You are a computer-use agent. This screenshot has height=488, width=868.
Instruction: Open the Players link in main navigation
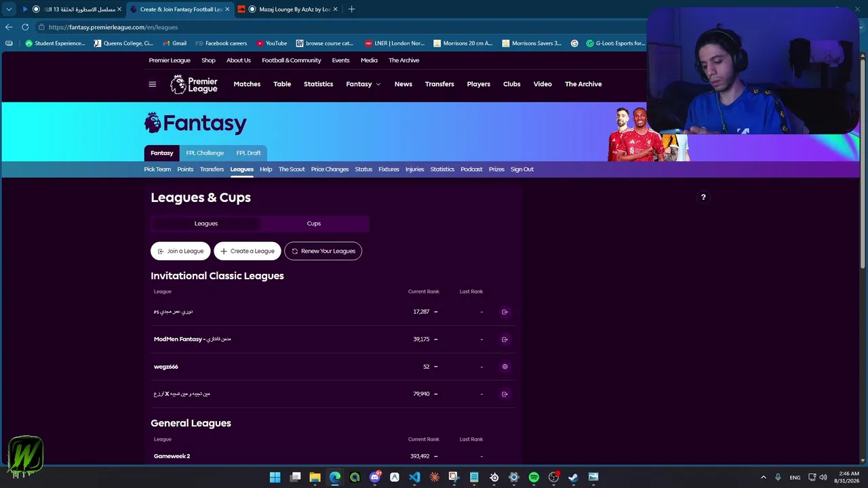tap(479, 84)
